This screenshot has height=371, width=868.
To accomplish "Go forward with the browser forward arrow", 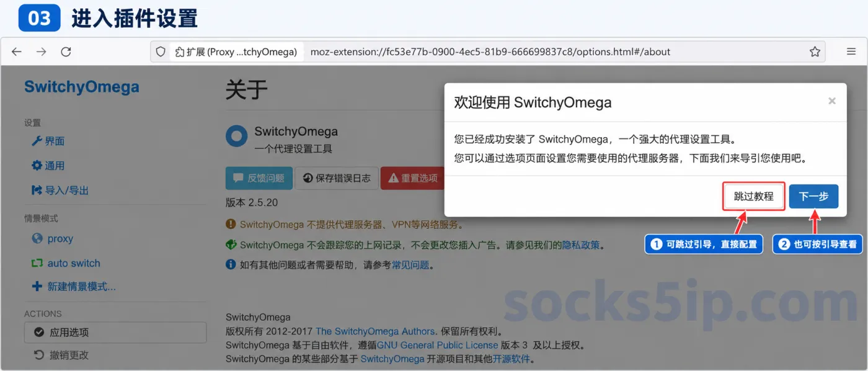I will tap(41, 52).
